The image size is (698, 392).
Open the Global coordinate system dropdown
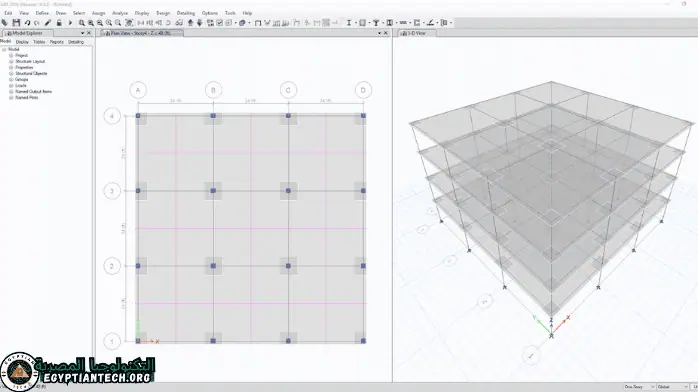(673, 387)
